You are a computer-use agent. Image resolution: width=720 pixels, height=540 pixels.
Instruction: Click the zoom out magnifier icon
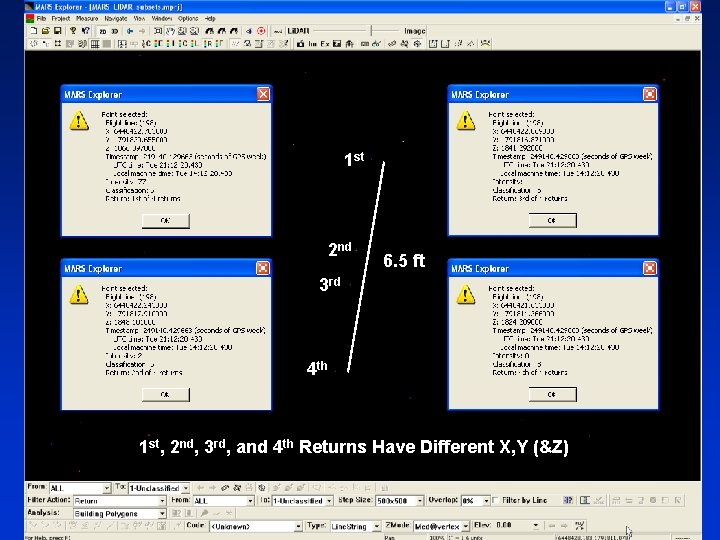point(195,31)
